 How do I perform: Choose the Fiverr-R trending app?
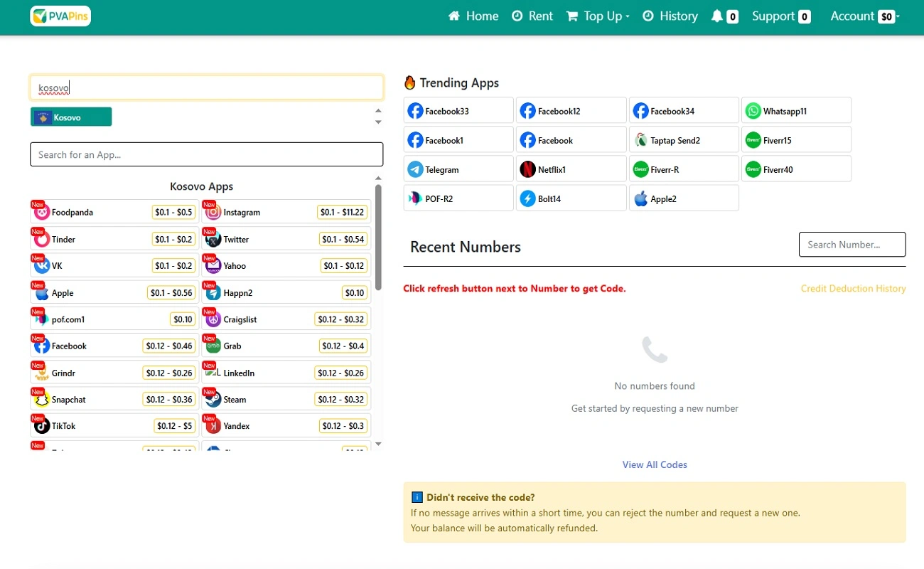coord(684,169)
